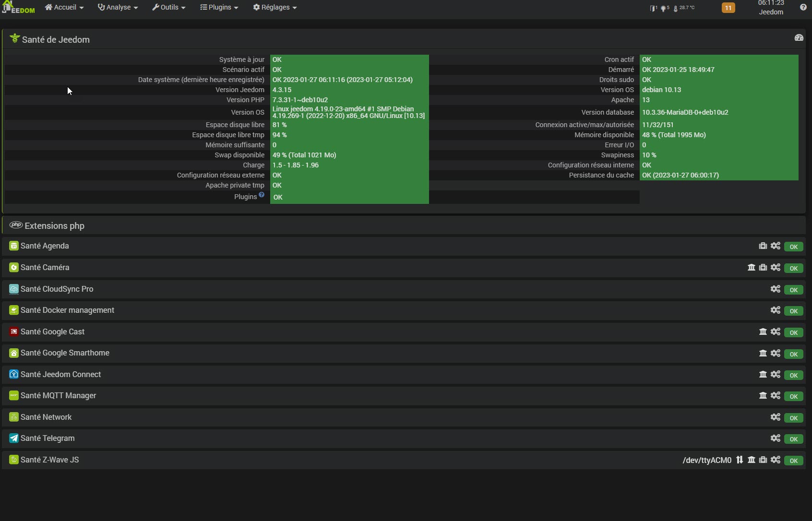This screenshot has height=521, width=812.
Task: Expand the Outils menu
Action: 168,8
